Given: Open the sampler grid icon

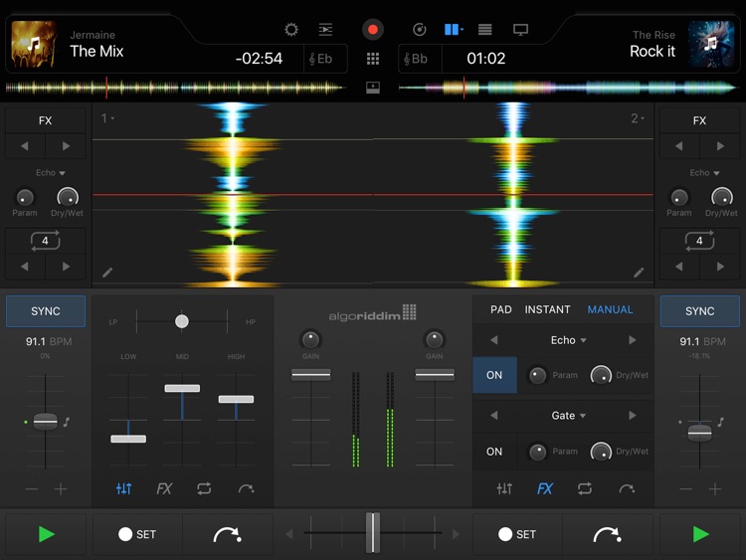Looking at the screenshot, I should coord(373,59).
